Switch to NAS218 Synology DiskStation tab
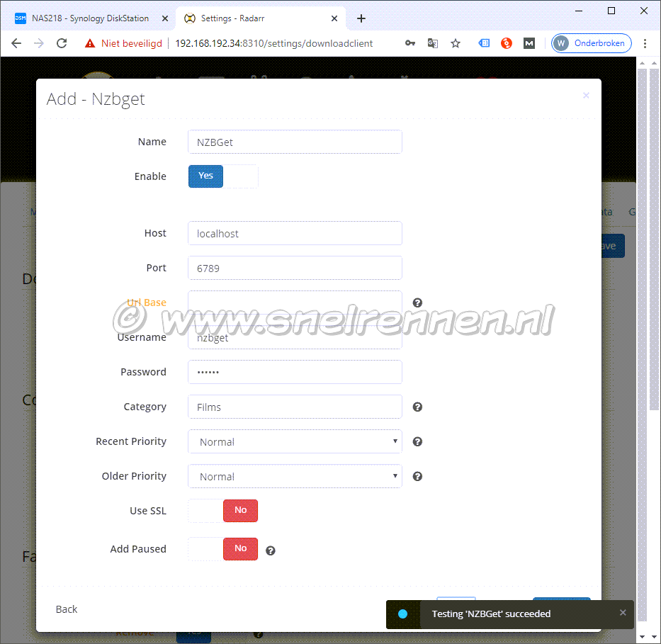This screenshot has width=661, height=644. click(90, 18)
